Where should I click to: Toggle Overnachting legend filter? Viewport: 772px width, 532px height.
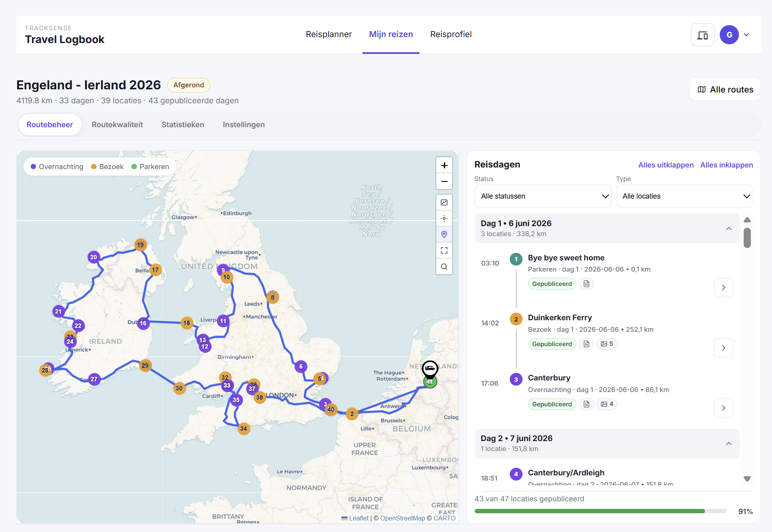(57, 167)
